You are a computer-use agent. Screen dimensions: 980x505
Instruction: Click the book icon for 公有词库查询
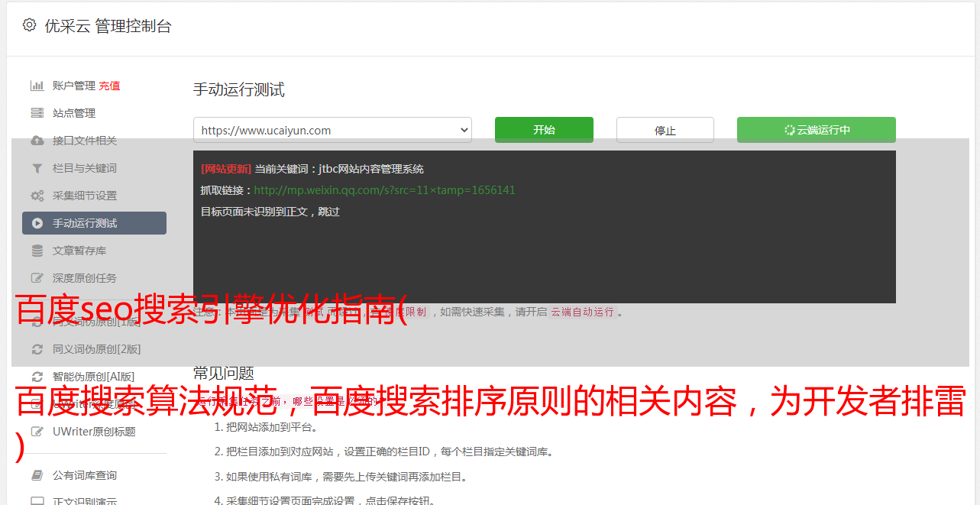[37, 475]
